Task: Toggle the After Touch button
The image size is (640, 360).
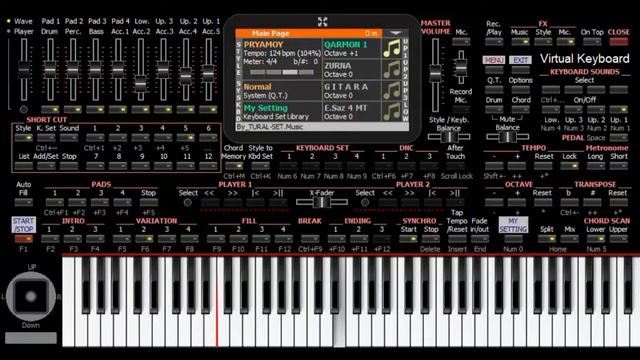Action: [x=455, y=166]
